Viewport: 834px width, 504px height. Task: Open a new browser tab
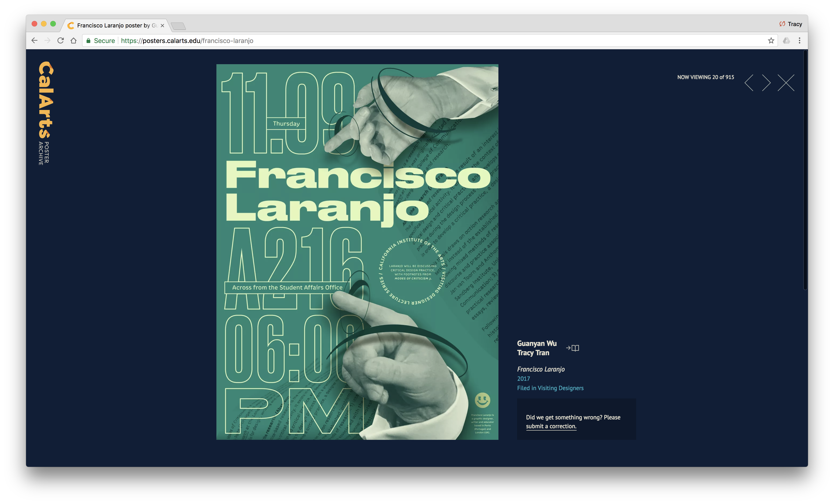pos(178,26)
